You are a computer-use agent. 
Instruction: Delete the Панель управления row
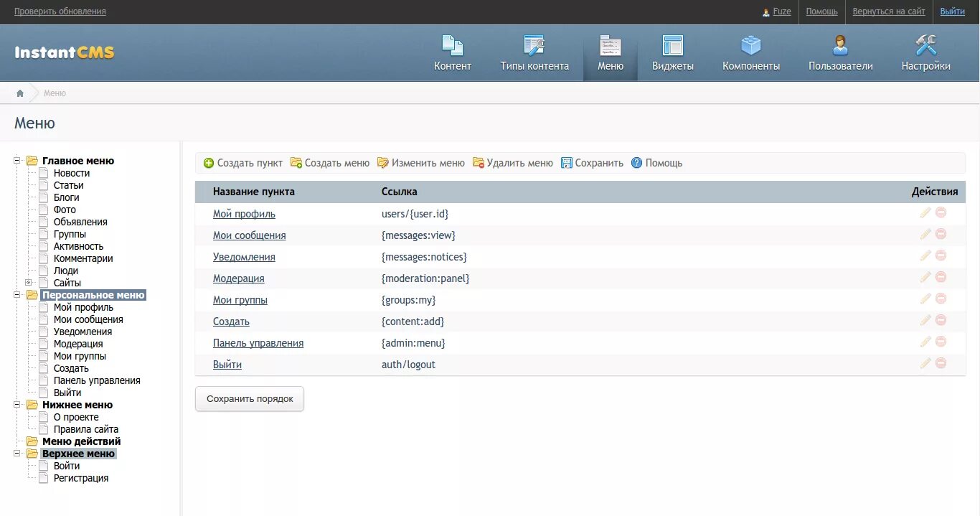tap(941, 342)
